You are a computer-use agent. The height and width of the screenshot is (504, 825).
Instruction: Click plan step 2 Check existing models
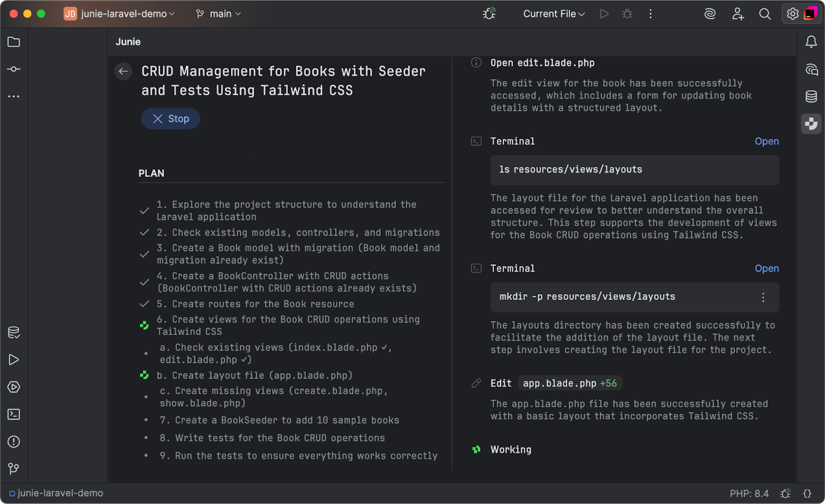click(298, 232)
